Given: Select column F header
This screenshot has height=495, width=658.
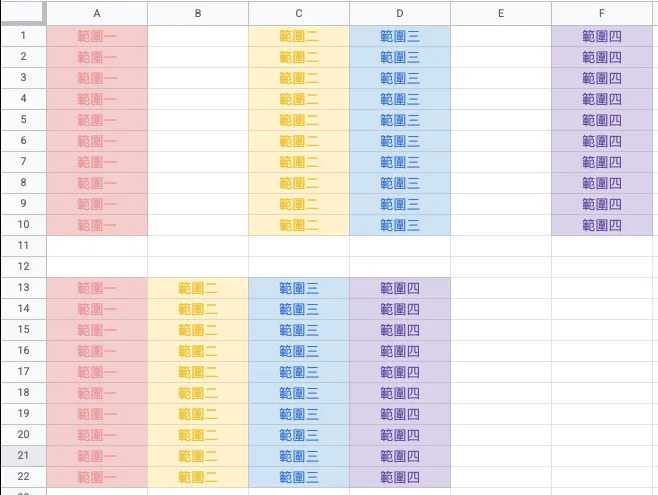Looking at the screenshot, I should (601, 13).
